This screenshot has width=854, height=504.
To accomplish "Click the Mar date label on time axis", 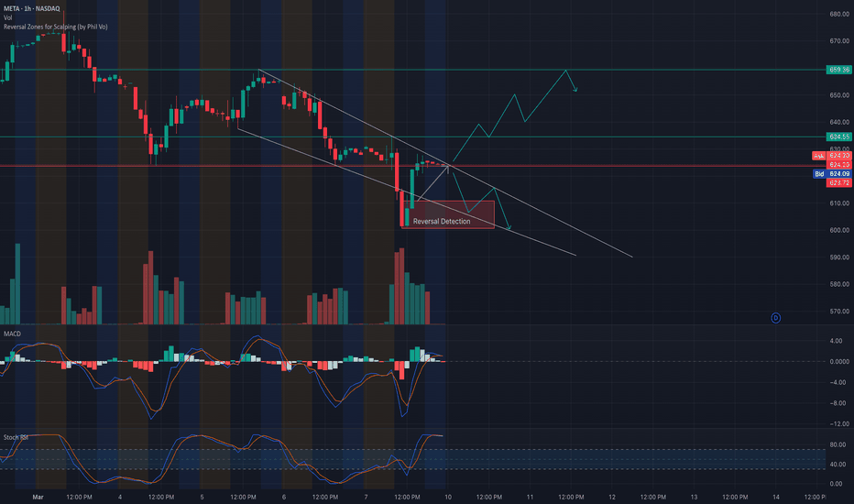I will (38, 497).
